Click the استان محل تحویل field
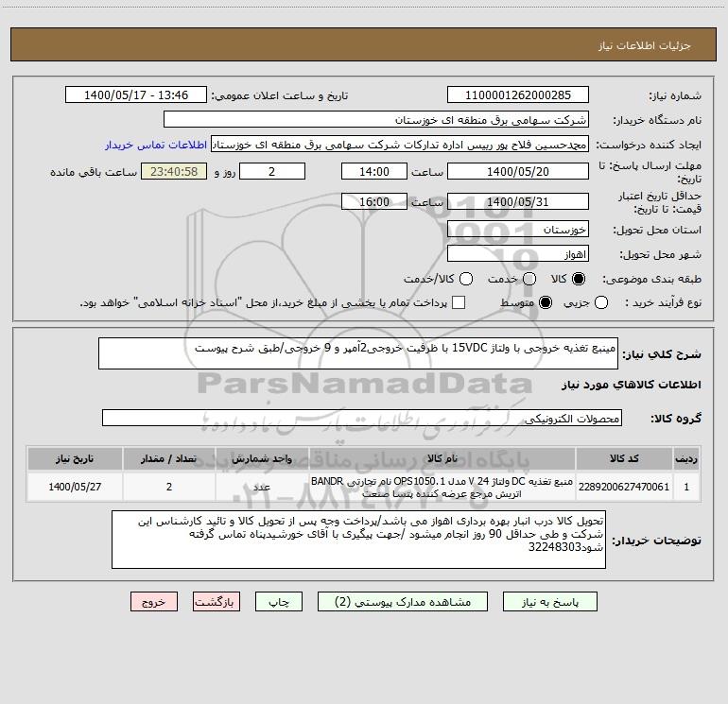This screenshot has height=704, width=728. (x=518, y=230)
